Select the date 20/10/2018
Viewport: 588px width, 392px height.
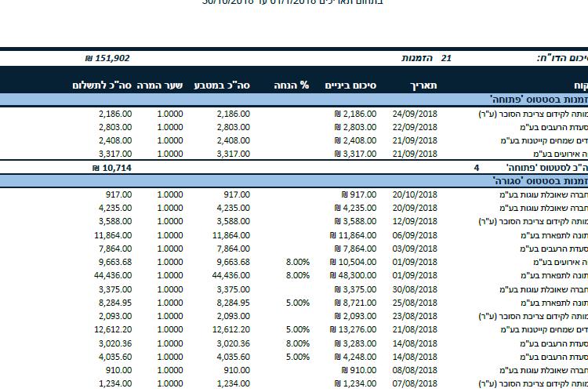[415, 194]
